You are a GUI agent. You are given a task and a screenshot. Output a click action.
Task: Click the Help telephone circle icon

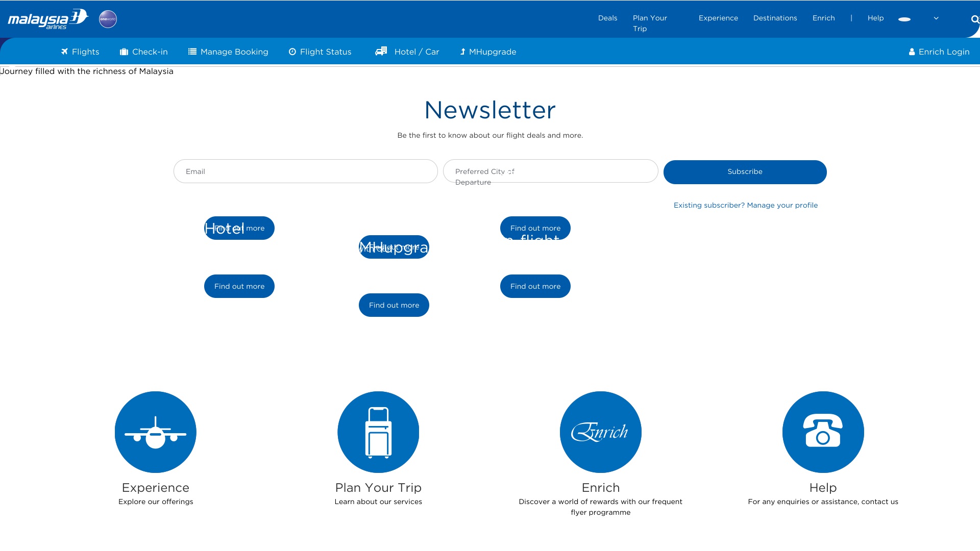pyautogui.click(x=823, y=432)
